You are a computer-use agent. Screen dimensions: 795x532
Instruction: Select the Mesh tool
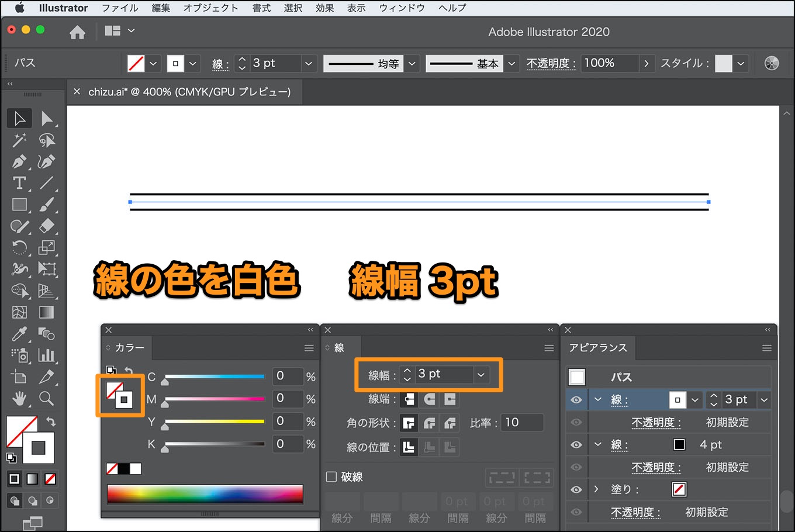(x=19, y=312)
